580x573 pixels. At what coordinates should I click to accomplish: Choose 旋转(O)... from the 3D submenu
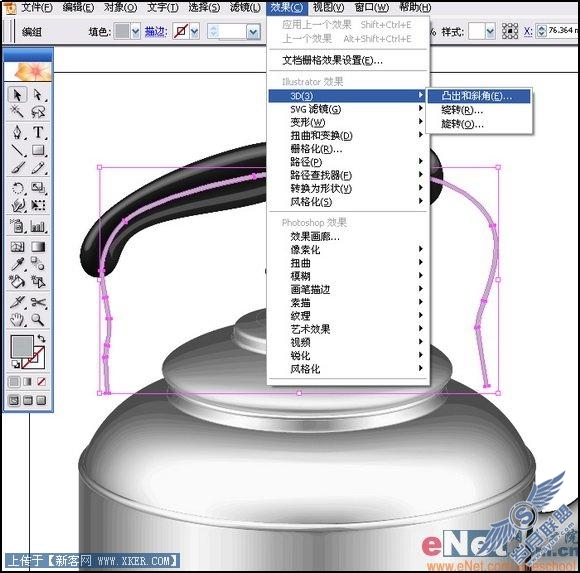479,124
